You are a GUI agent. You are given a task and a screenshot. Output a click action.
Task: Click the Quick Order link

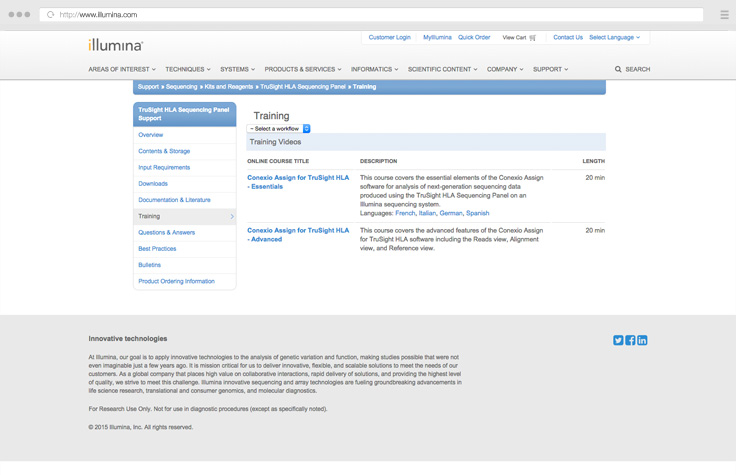pos(474,37)
